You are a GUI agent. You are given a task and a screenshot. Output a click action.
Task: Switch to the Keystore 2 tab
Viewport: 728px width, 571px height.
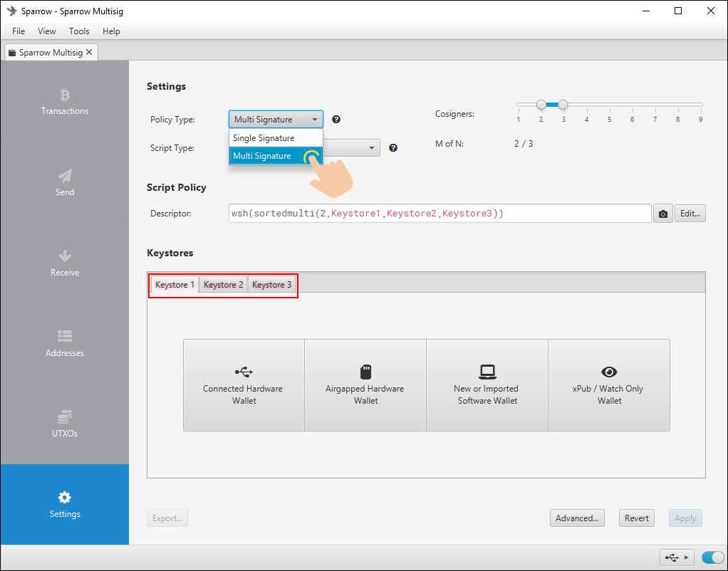[x=223, y=285]
